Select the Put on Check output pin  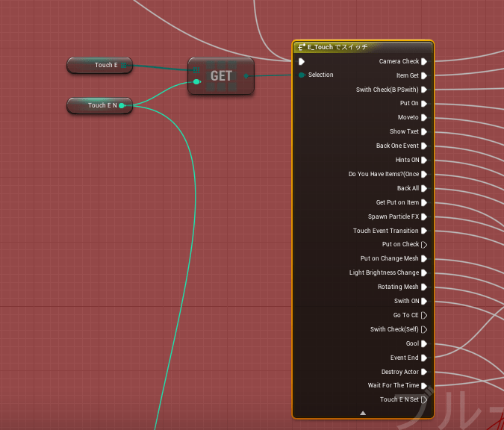coord(424,244)
